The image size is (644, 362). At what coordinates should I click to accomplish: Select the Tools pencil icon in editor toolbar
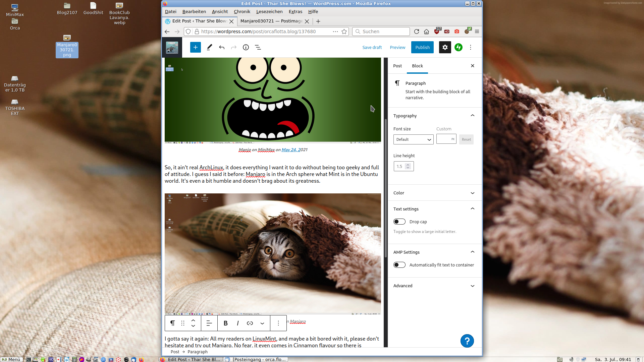209,47
